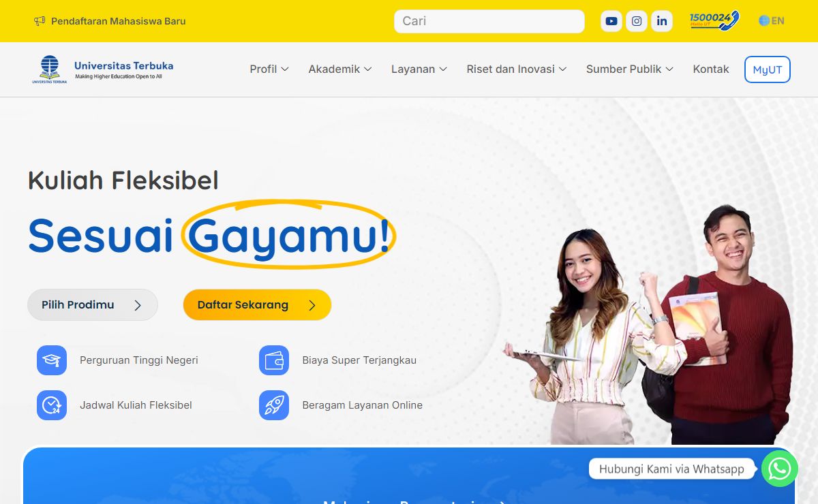Expand the Sumber Publik menu

[630, 69]
